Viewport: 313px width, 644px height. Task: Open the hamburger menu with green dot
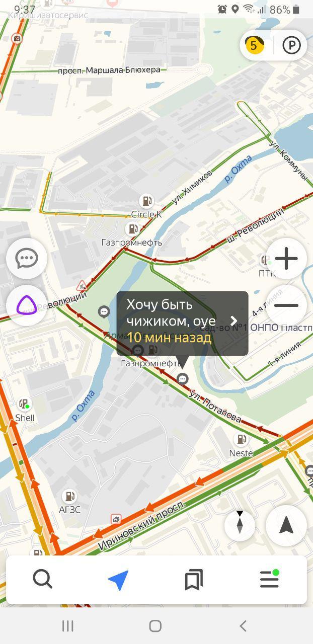click(x=270, y=579)
